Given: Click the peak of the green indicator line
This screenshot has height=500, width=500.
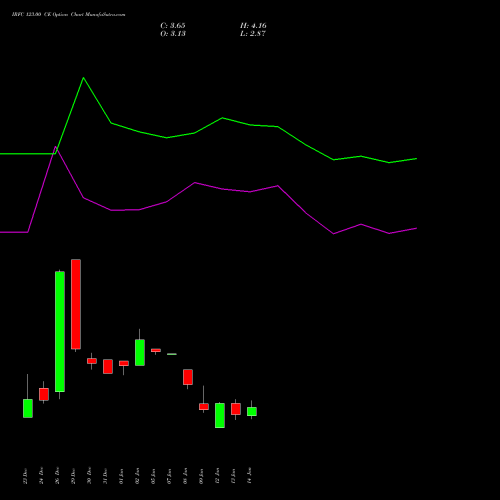Looking at the screenshot, I should 83,78.
